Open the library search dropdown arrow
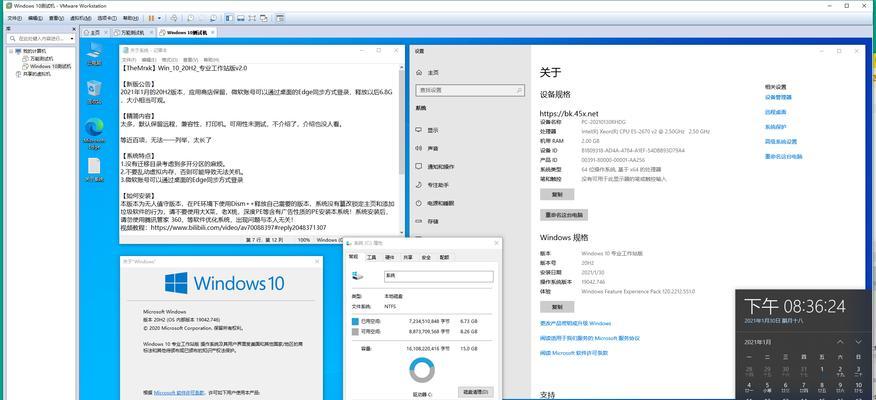This screenshot has width=876, height=400. pyautogui.click(x=72, y=39)
